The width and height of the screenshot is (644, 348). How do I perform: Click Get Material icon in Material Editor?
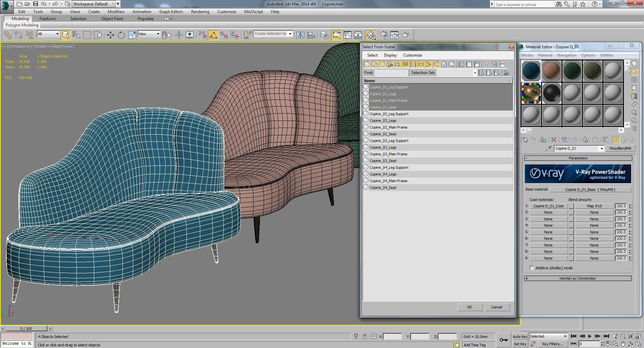[x=525, y=140]
